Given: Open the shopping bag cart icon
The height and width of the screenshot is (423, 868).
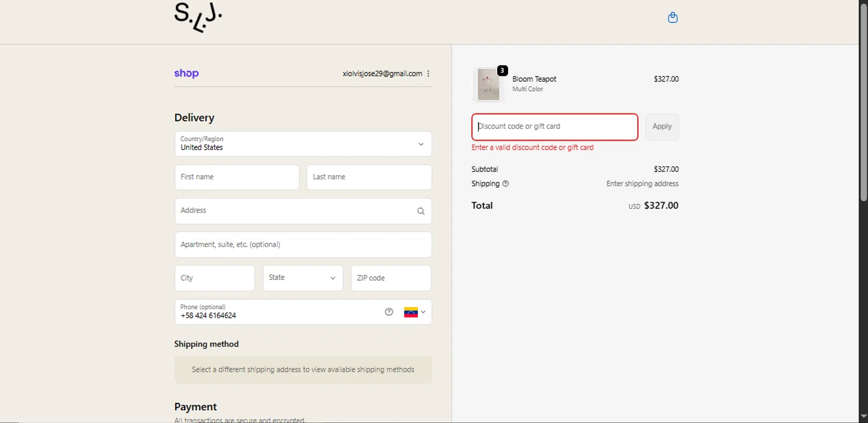Looking at the screenshot, I should coord(672,17).
